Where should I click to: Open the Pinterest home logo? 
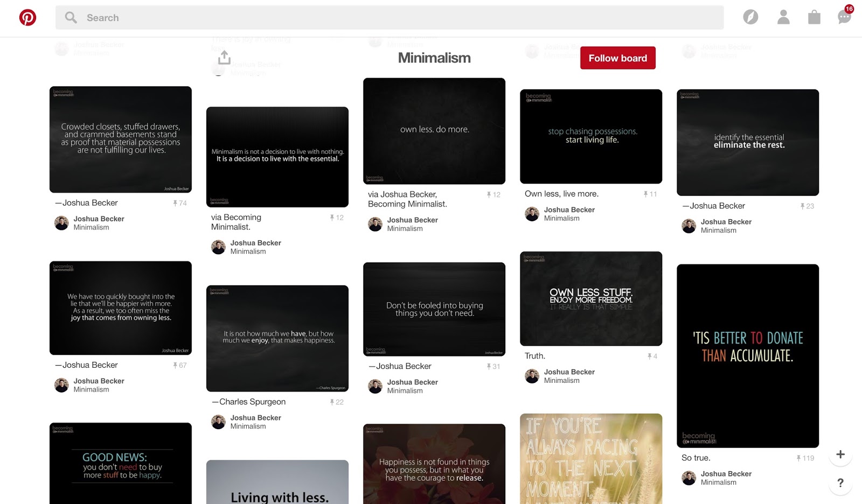(x=27, y=18)
